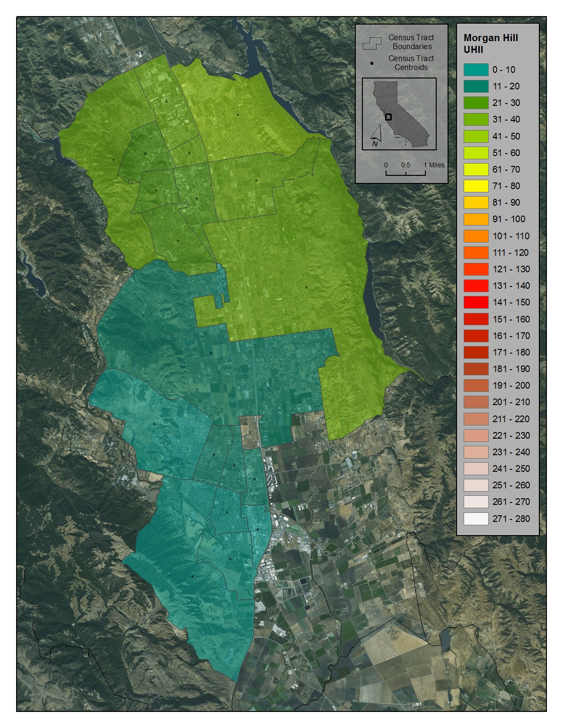
Task: Click the 231 - 240 legend color swatch
Action: (475, 452)
